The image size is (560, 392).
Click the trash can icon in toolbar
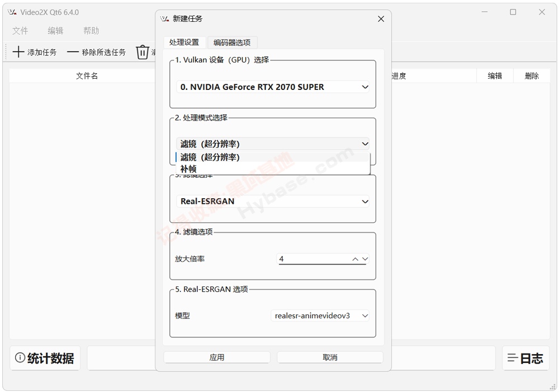point(143,52)
